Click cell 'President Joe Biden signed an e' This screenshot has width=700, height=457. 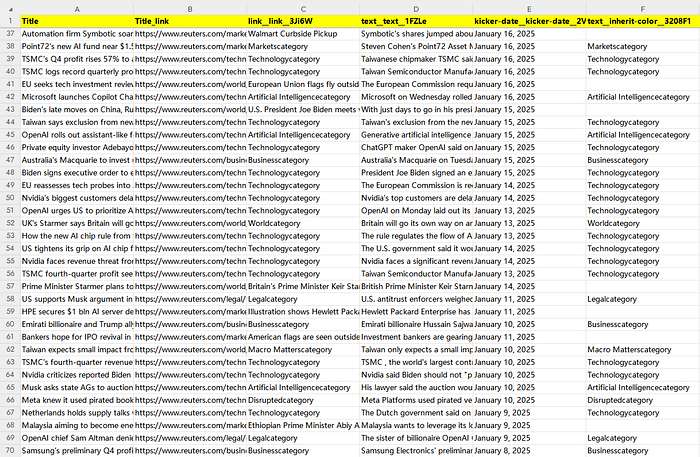[x=417, y=173]
